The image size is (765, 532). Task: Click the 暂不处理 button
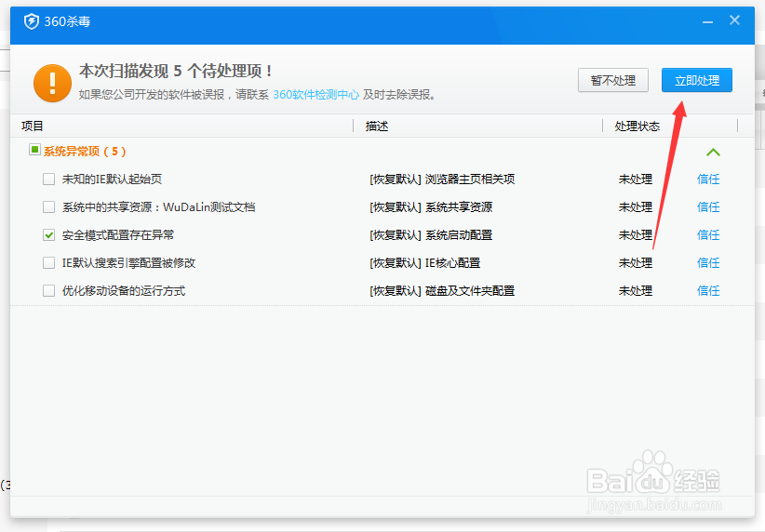613,80
